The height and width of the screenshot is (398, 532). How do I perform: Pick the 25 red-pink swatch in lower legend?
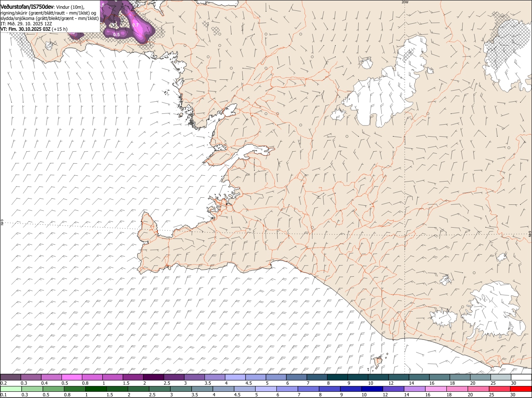pos(500,389)
